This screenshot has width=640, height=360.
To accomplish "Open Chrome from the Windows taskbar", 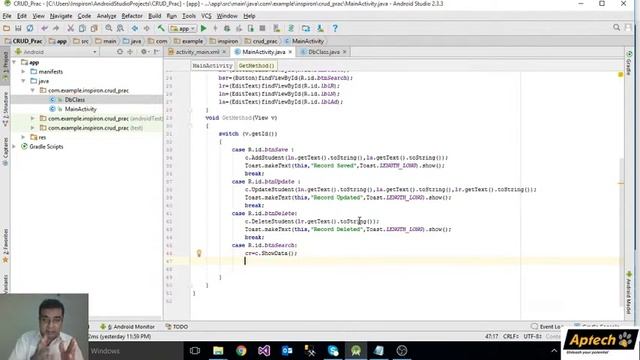I will (241, 351).
